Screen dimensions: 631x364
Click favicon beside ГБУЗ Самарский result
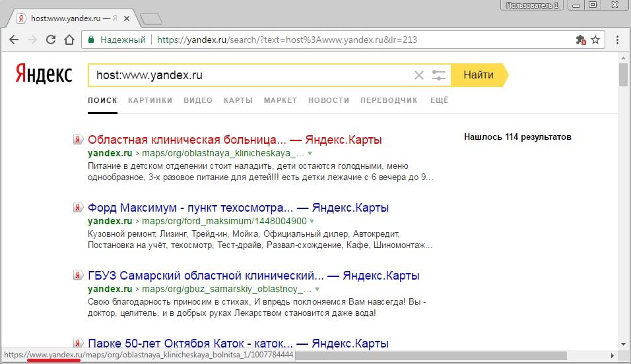(x=78, y=275)
